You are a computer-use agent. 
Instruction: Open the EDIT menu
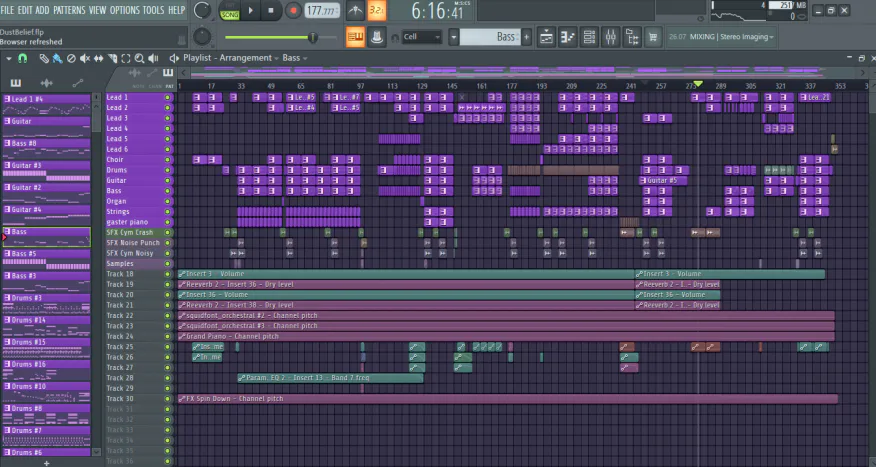click(25, 10)
